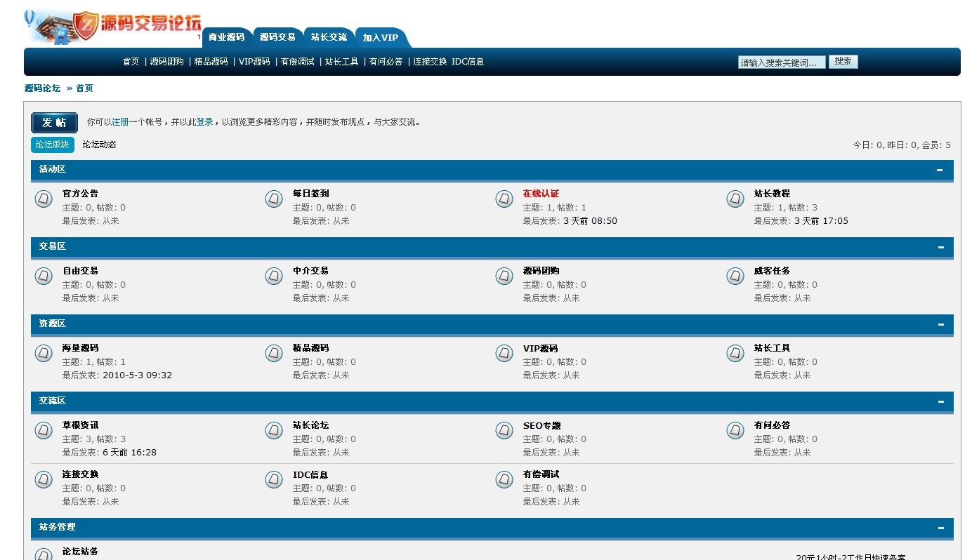Open 有偿调试 in navigation bar
This screenshot has width=972, height=560.
coord(298,62)
